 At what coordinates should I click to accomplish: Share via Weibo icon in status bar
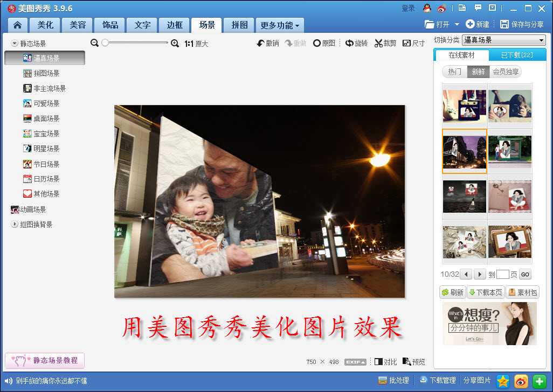click(x=521, y=381)
